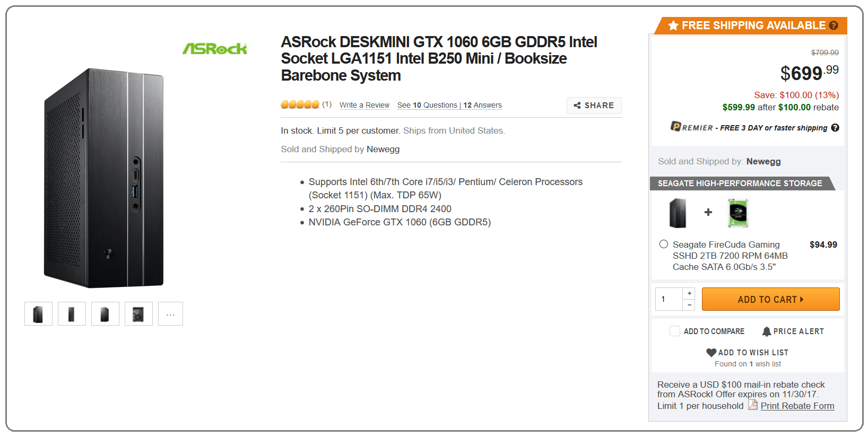This screenshot has height=437, width=868.
Task: Decrease quantity with the minus stepper
Action: click(x=689, y=305)
